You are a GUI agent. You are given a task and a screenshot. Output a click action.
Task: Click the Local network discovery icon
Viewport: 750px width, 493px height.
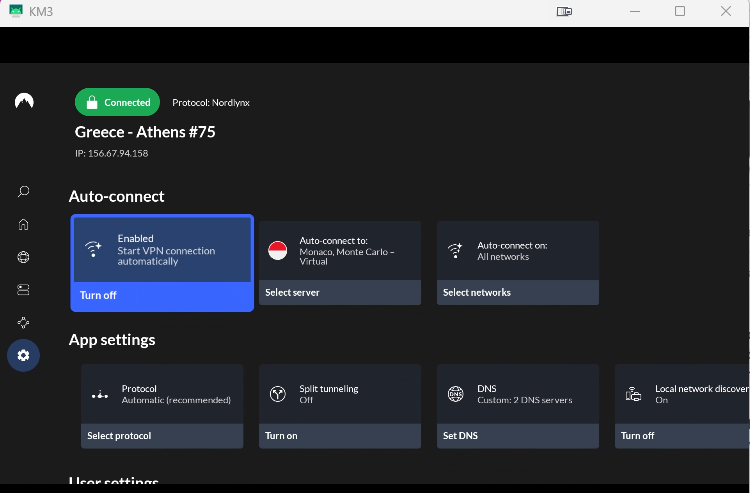[x=633, y=394]
